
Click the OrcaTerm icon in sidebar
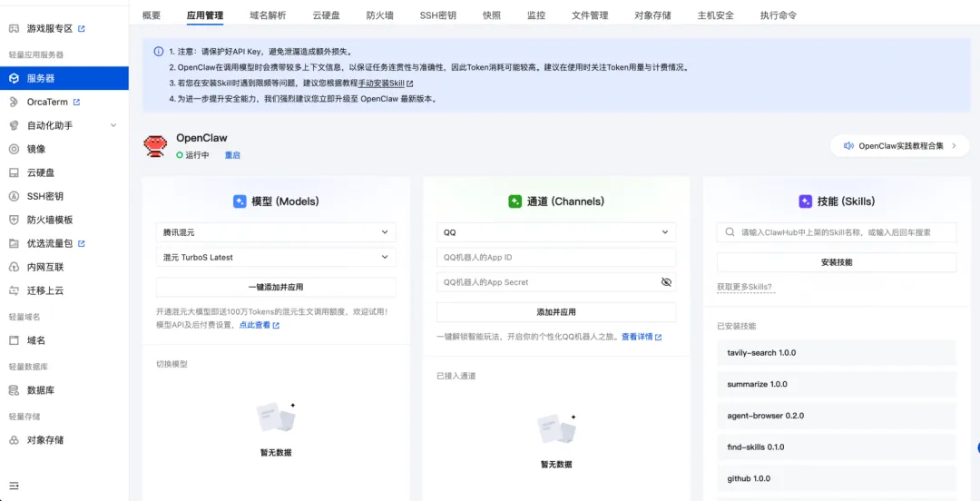click(x=14, y=102)
